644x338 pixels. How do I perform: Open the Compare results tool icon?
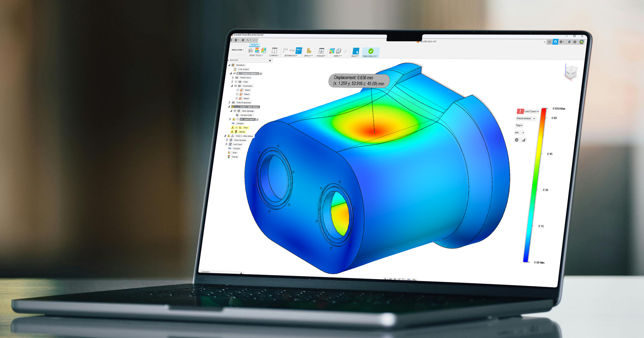[274, 50]
